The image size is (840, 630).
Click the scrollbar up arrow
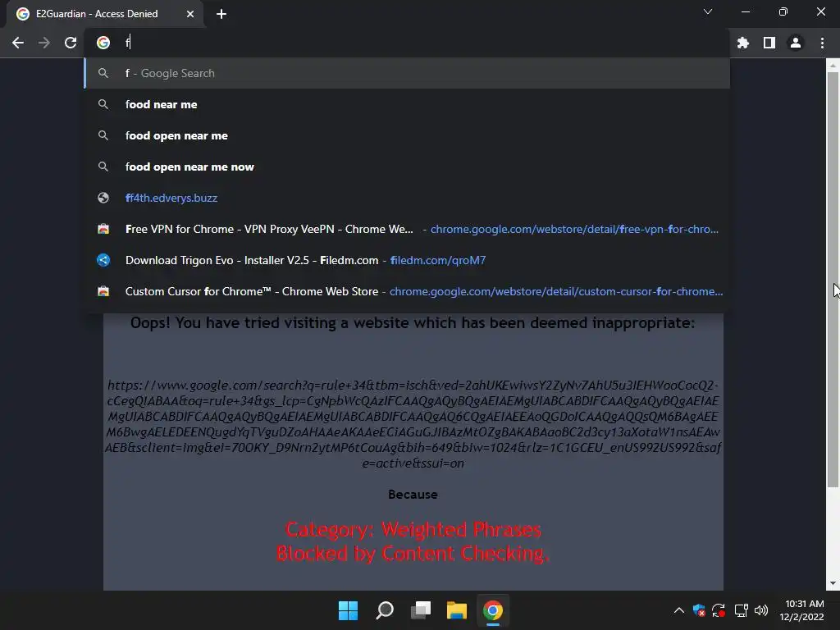(x=833, y=65)
